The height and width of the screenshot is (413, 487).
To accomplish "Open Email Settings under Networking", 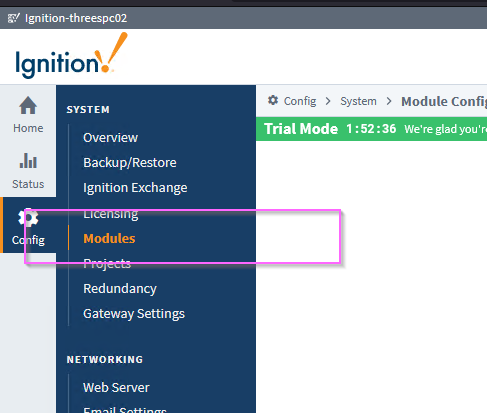I will (x=125, y=409).
